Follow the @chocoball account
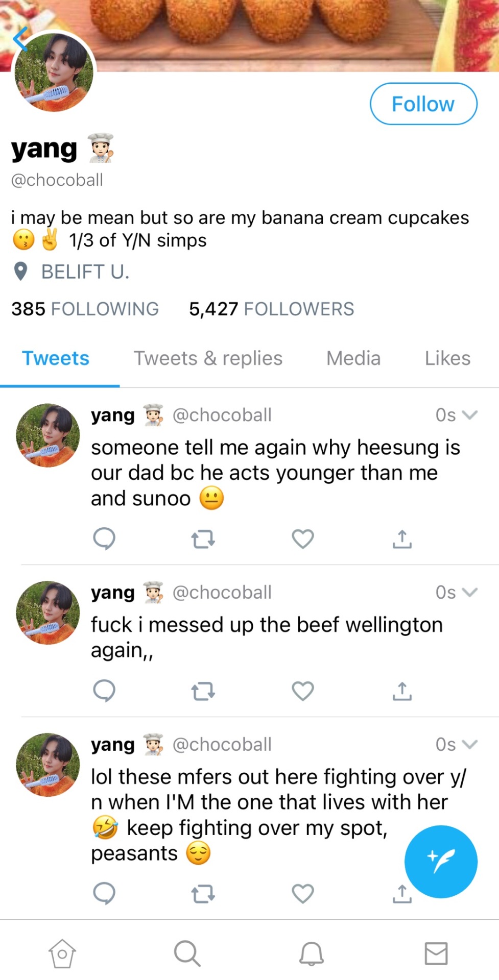The width and height of the screenshot is (499, 980). click(423, 104)
